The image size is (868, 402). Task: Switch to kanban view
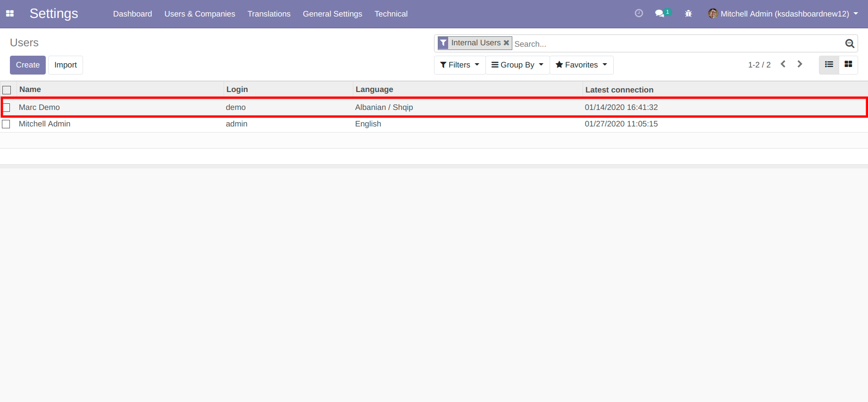pos(848,65)
